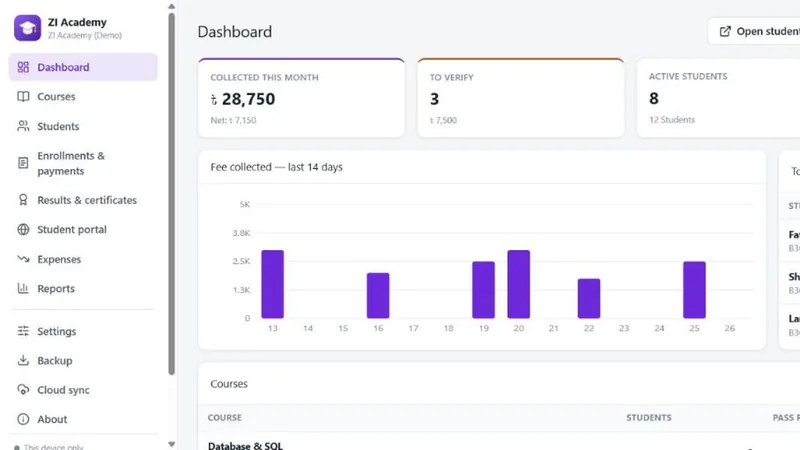Click the chart bar for day 19
Viewport: 800px width, 450px height.
pos(483,290)
